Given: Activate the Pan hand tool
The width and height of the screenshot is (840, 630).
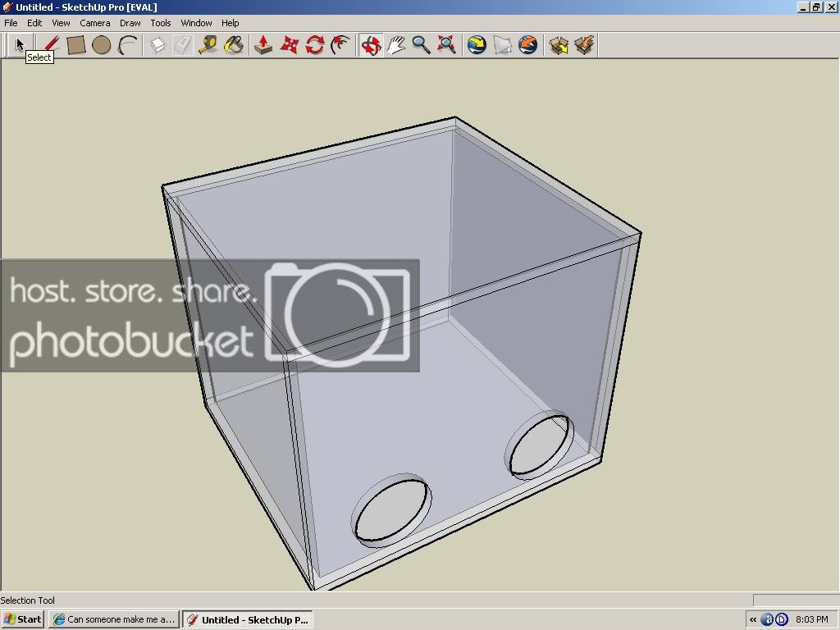Looking at the screenshot, I should 396,45.
